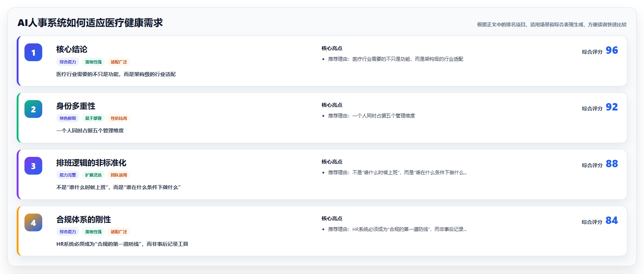
Task: Click the 推荐理由 bullet about 五个管理维度
Action: pos(372,116)
